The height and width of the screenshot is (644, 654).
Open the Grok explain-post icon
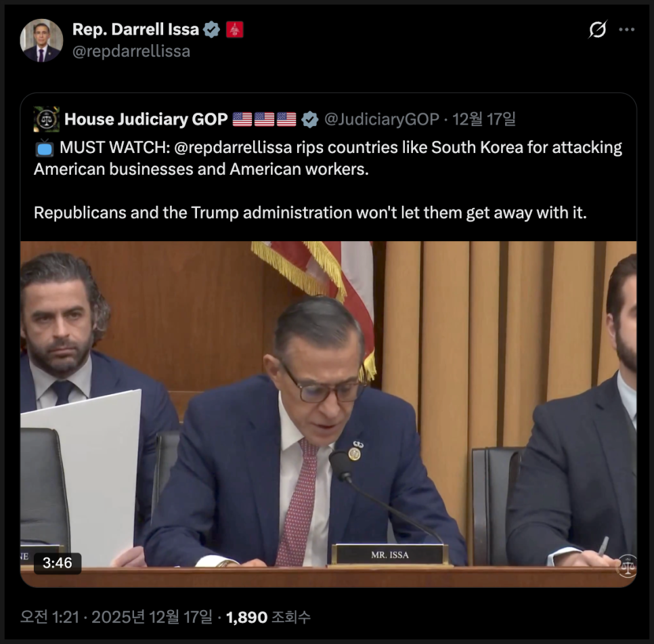(597, 30)
